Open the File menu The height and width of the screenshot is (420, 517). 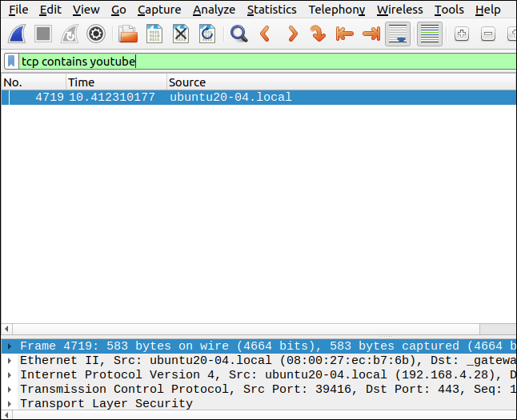coord(18,10)
